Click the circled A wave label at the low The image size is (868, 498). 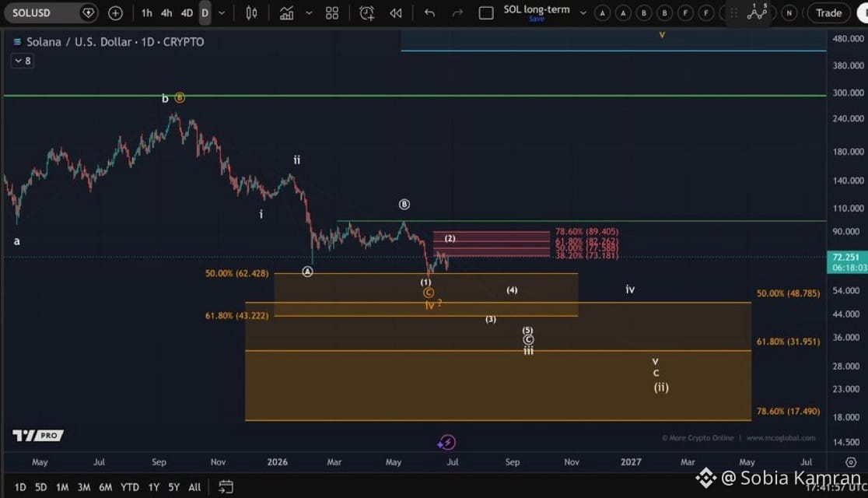307,272
